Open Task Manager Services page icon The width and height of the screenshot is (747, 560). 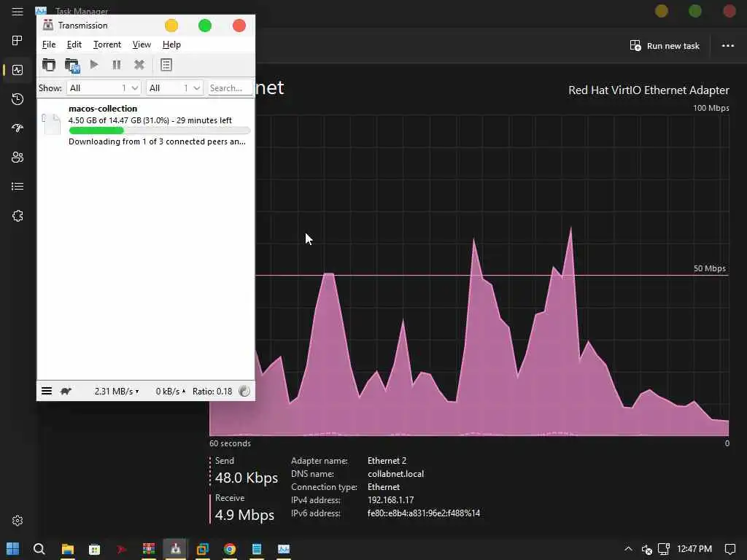(18, 216)
